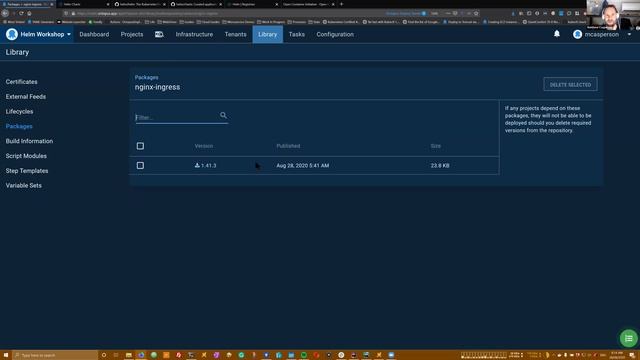640x360 pixels.
Task: Open Packages in the sidebar
Action: coord(19,126)
